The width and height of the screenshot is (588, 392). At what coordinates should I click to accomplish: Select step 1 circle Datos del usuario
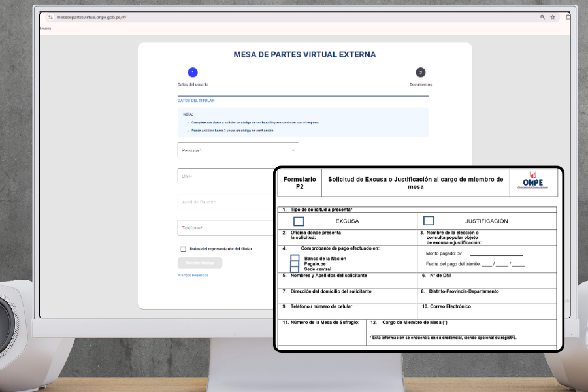click(x=192, y=73)
